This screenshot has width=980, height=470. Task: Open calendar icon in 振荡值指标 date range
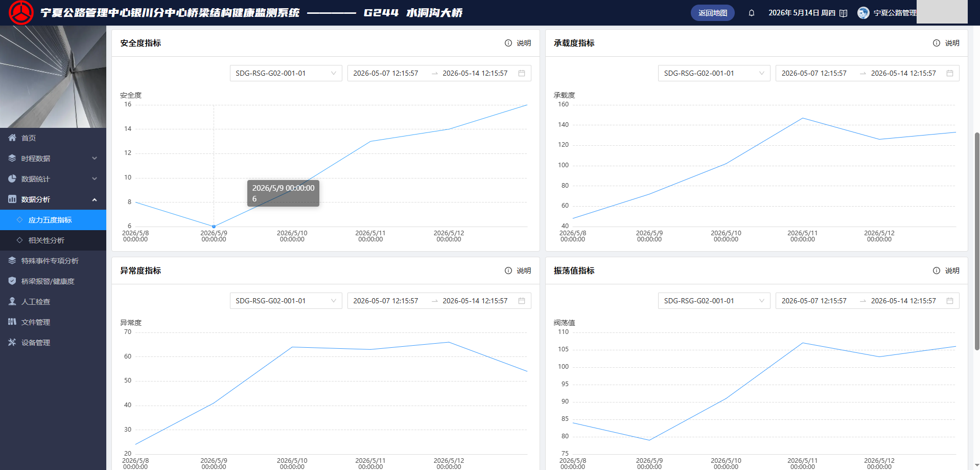click(x=950, y=301)
